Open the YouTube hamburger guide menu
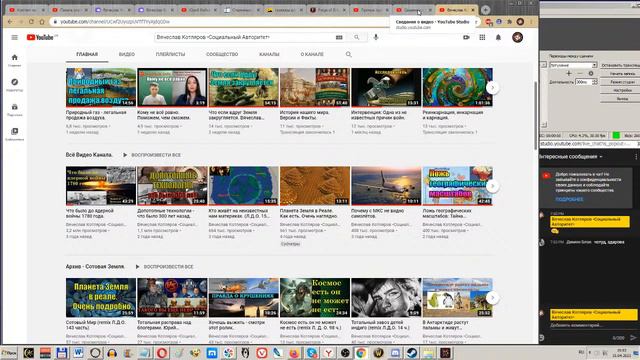This screenshot has height=360, width=640. coord(15,38)
